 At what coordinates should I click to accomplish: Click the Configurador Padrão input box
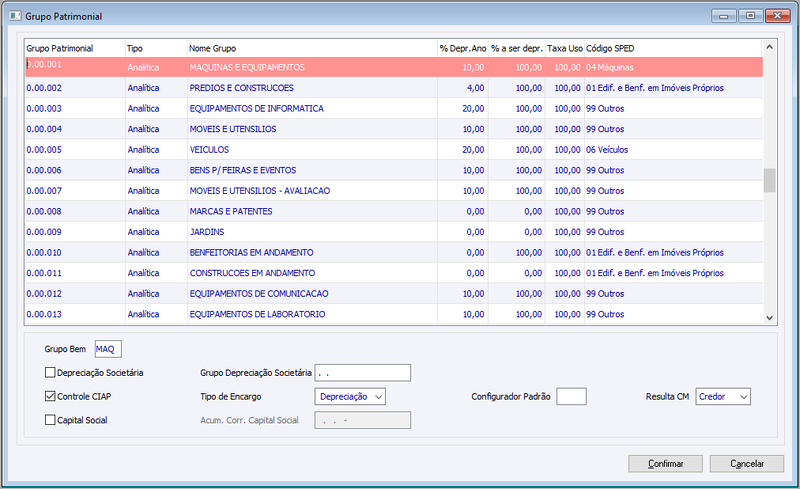click(571, 397)
